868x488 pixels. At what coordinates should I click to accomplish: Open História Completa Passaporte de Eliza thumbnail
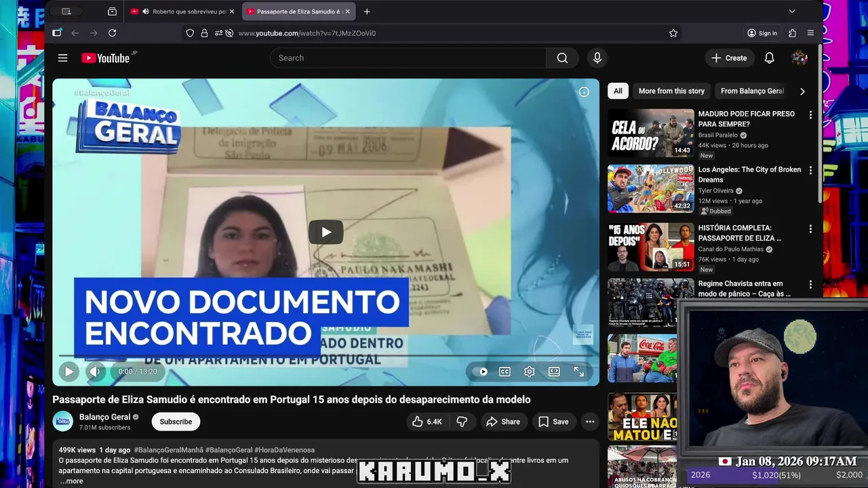651,247
